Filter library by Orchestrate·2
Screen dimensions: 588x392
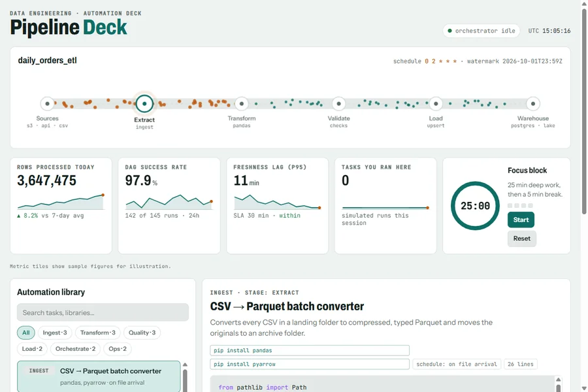point(75,349)
